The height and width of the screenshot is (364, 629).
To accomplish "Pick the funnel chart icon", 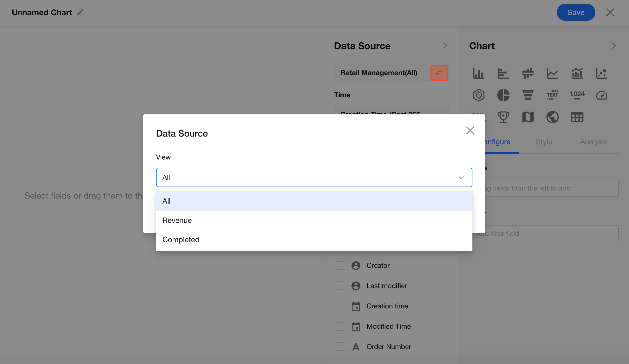I will tap(528, 95).
